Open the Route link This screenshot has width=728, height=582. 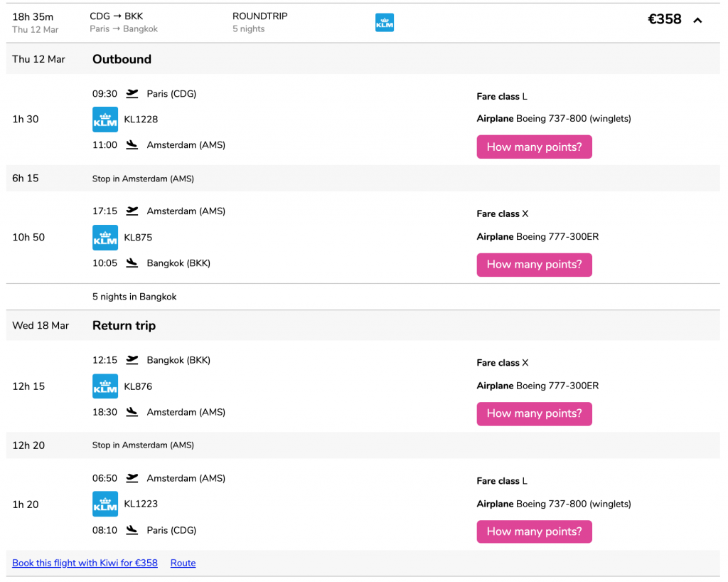coord(183,563)
